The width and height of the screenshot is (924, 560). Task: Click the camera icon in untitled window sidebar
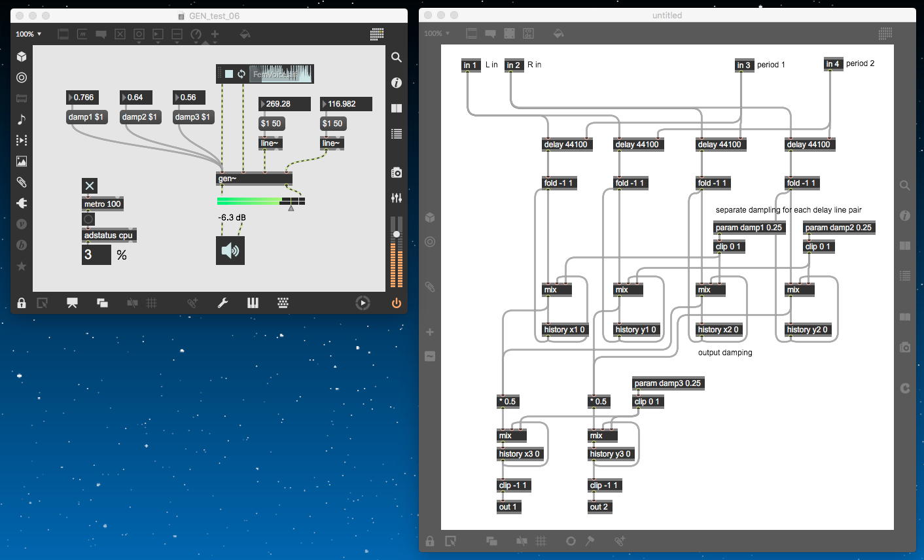tap(905, 347)
